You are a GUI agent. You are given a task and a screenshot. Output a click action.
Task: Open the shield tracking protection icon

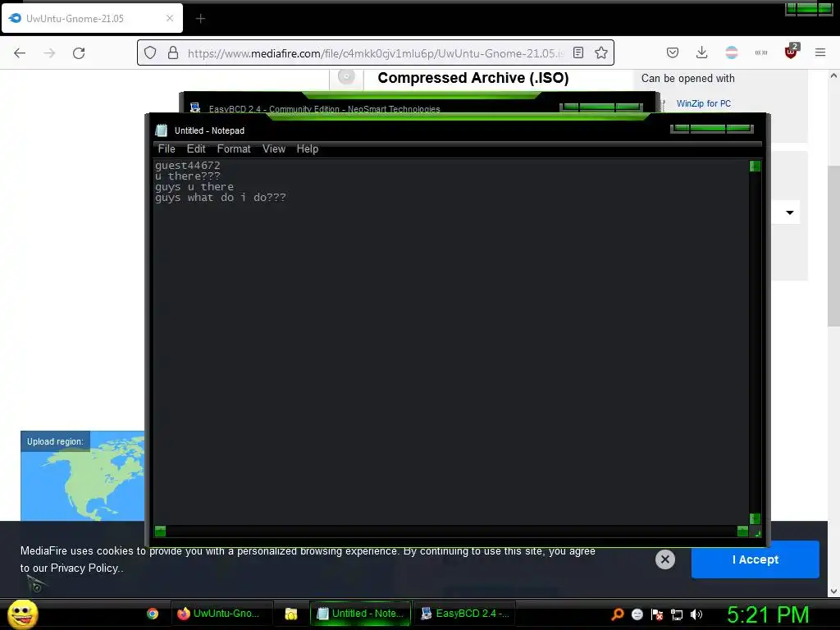coord(150,52)
